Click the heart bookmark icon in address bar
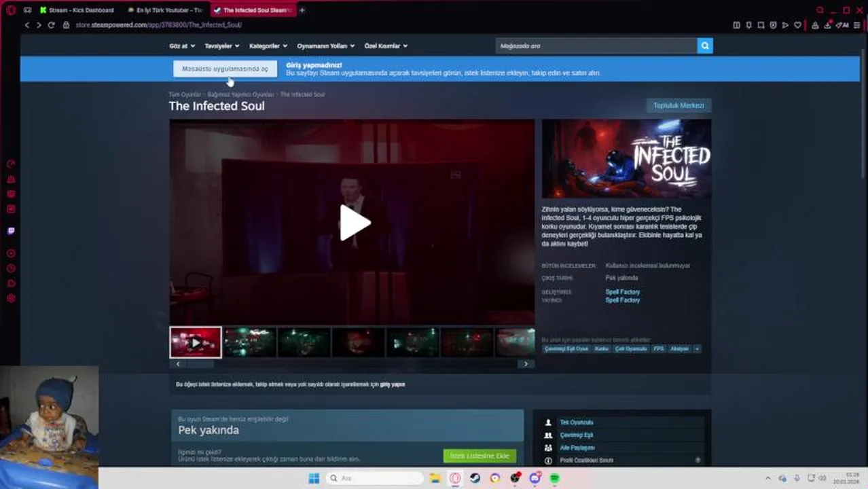The image size is (868, 489). pyautogui.click(x=797, y=25)
